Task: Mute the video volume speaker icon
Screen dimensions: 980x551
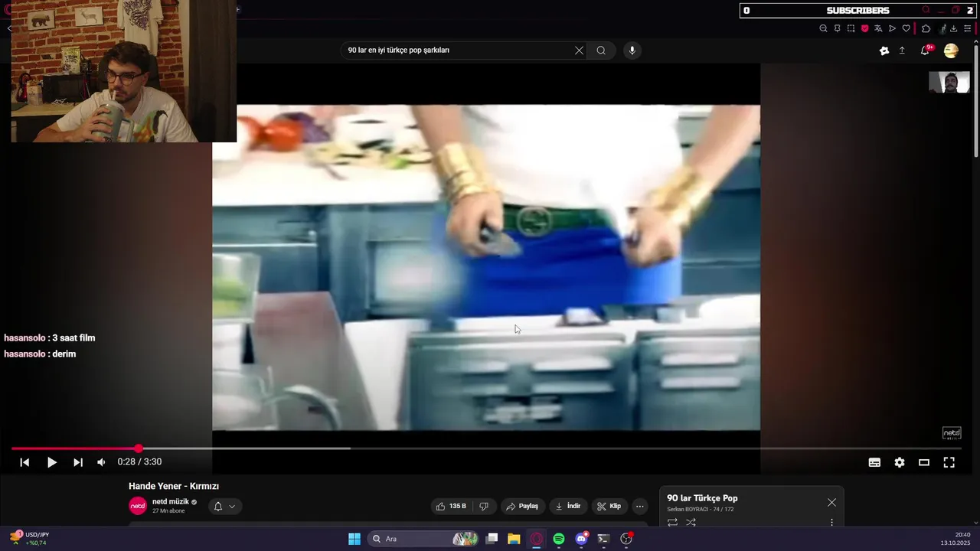Action: [101, 462]
